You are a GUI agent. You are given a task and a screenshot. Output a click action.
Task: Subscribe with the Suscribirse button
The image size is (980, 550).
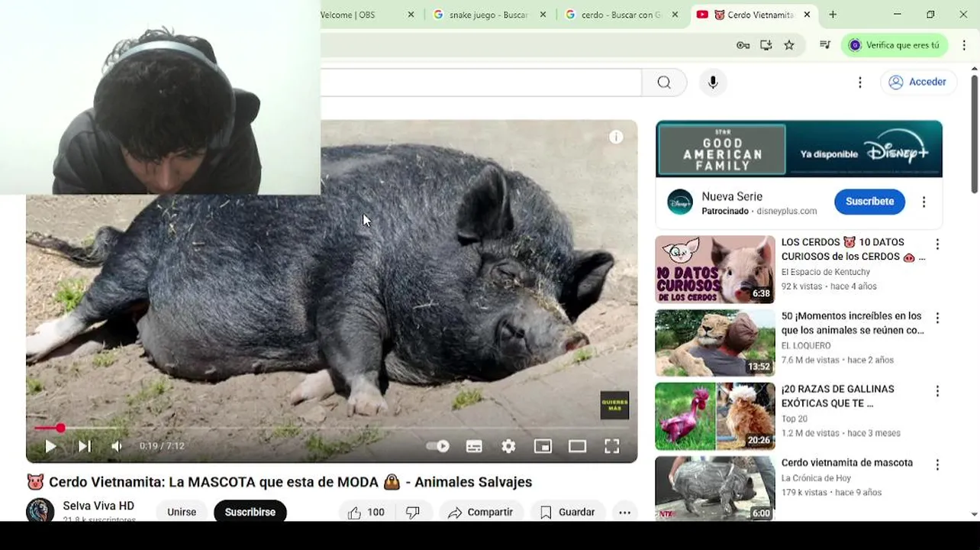250,512
